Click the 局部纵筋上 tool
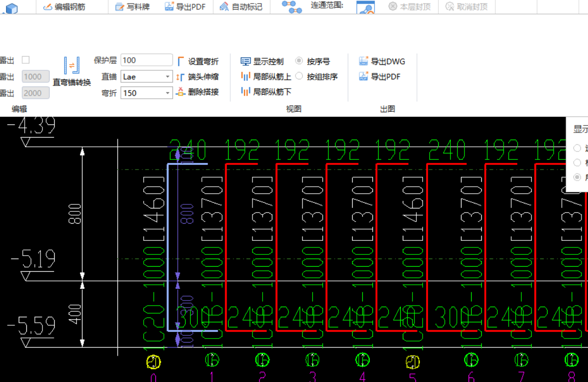Viewport: 588px width, 382px height. [x=266, y=77]
